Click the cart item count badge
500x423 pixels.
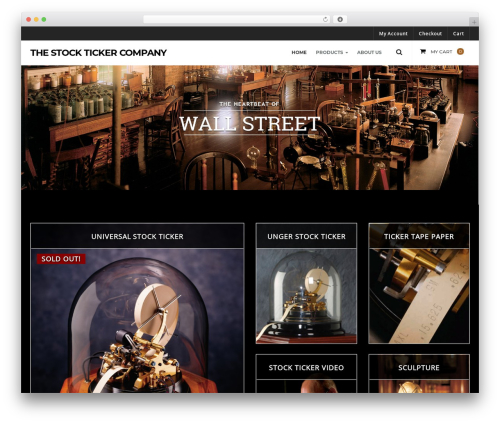[x=460, y=51]
